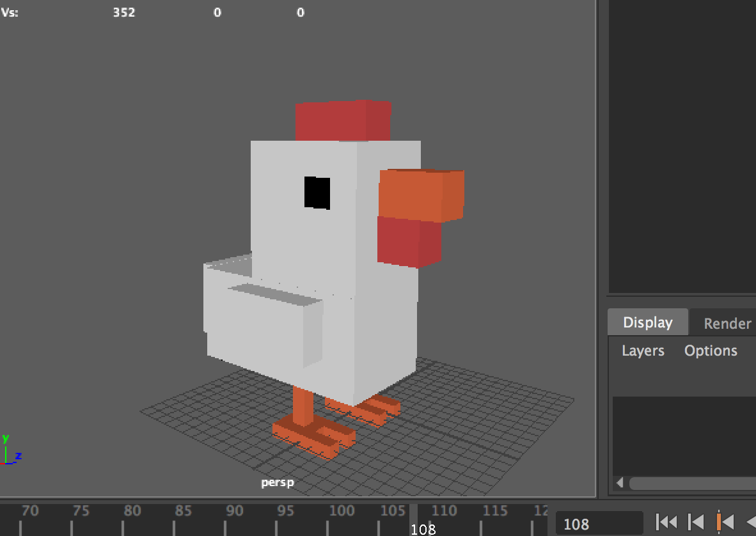The width and height of the screenshot is (756, 536).
Task: Click the persp camera label
Action: point(278,482)
